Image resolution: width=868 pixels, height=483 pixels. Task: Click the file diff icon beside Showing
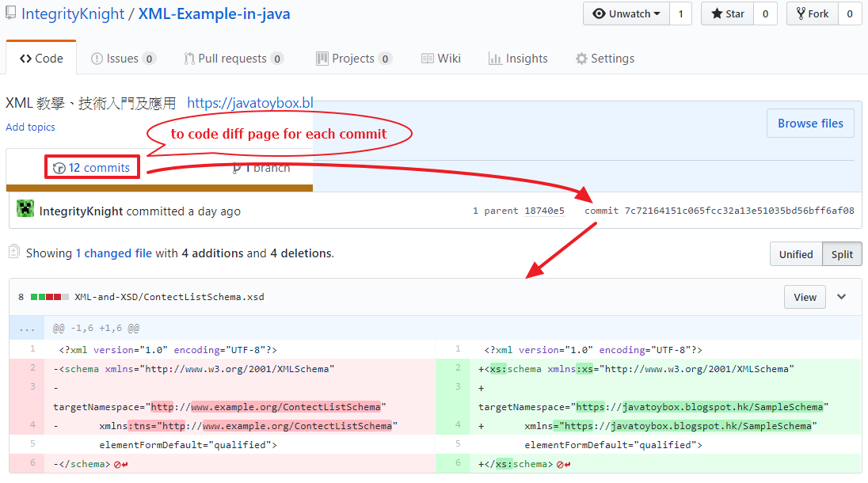[x=13, y=253]
